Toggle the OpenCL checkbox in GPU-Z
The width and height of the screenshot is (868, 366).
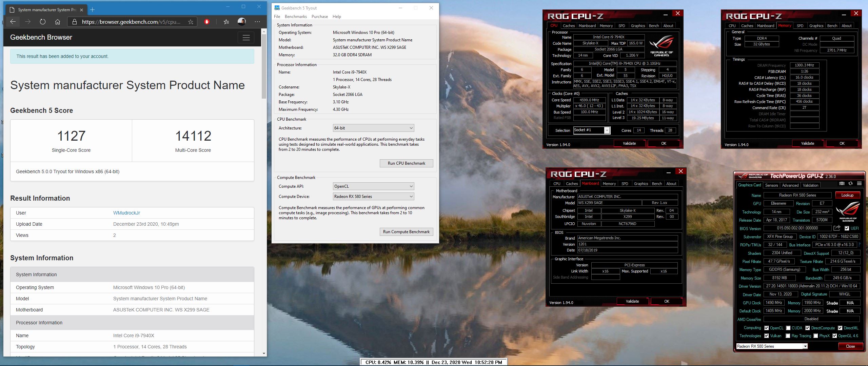pos(767,328)
